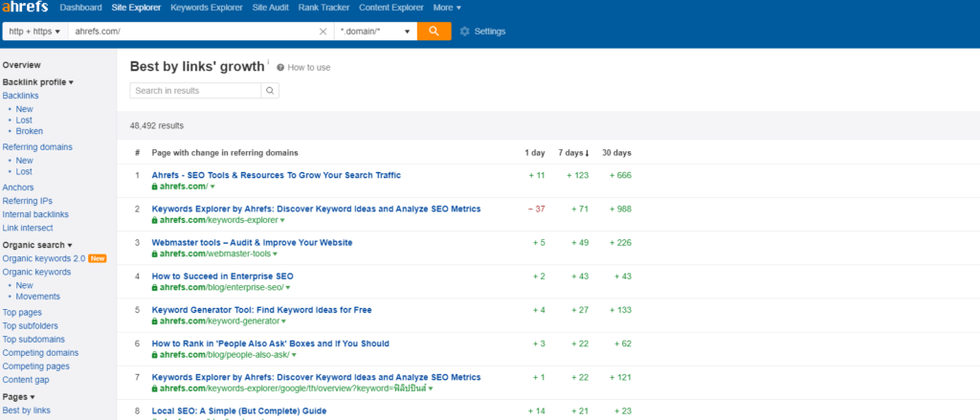Open Broken backlinks in the sidebar
The image size is (980, 420).
[x=30, y=131]
